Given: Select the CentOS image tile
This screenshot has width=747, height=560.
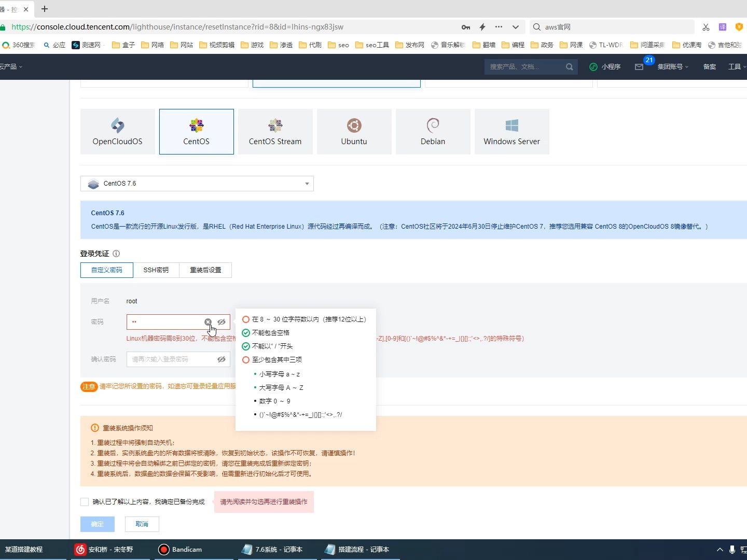Looking at the screenshot, I should click(196, 132).
